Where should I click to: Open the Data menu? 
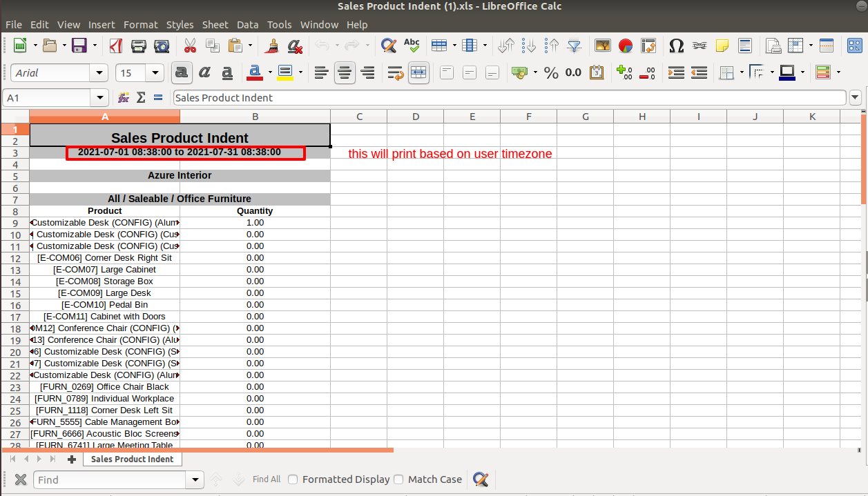247,24
